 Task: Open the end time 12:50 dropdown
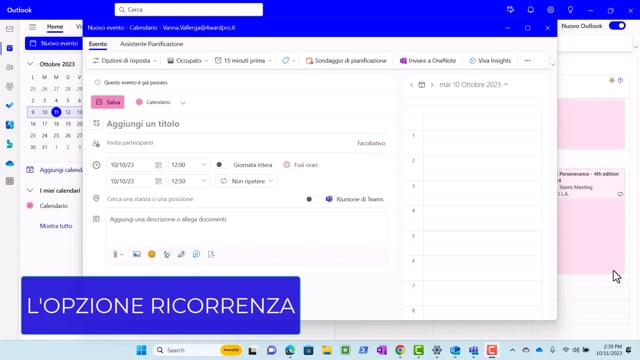(x=189, y=181)
